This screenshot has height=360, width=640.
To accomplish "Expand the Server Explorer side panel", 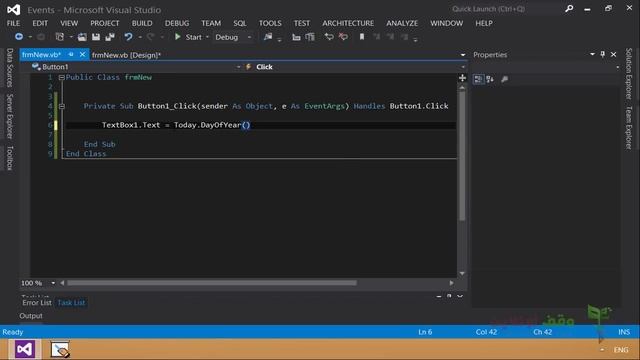I will pyautogui.click(x=10, y=116).
